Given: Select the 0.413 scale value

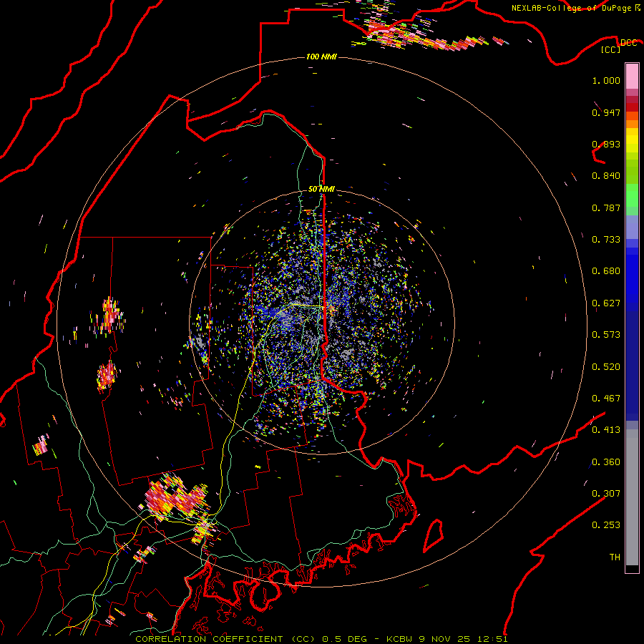Looking at the screenshot, I should (606, 430).
